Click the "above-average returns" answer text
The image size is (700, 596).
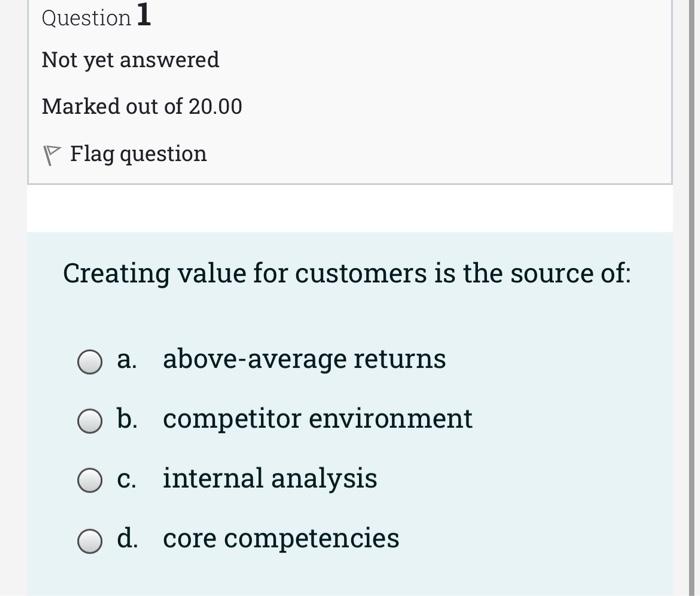pyautogui.click(x=304, y=359)
